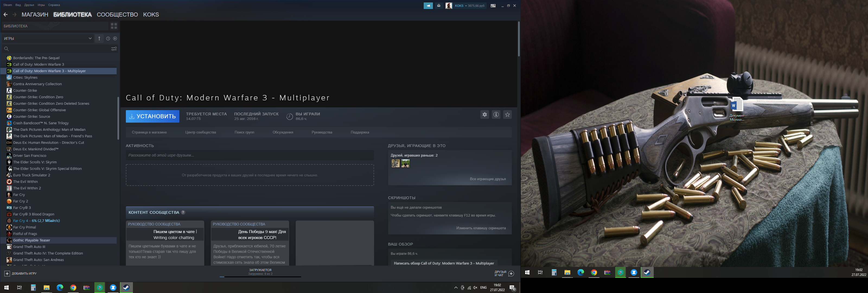
Task: Open Calculator on left taskbar
Action: point(33,288)
